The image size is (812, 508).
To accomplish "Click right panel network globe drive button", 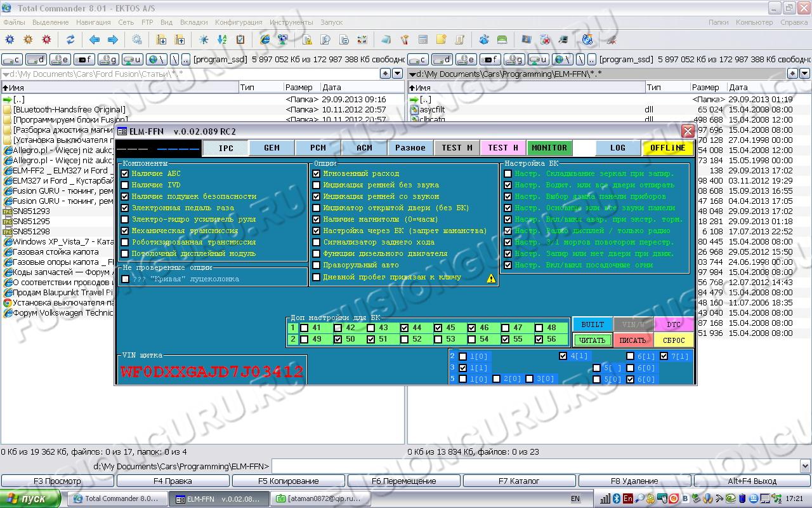I will tap(563, 60).
